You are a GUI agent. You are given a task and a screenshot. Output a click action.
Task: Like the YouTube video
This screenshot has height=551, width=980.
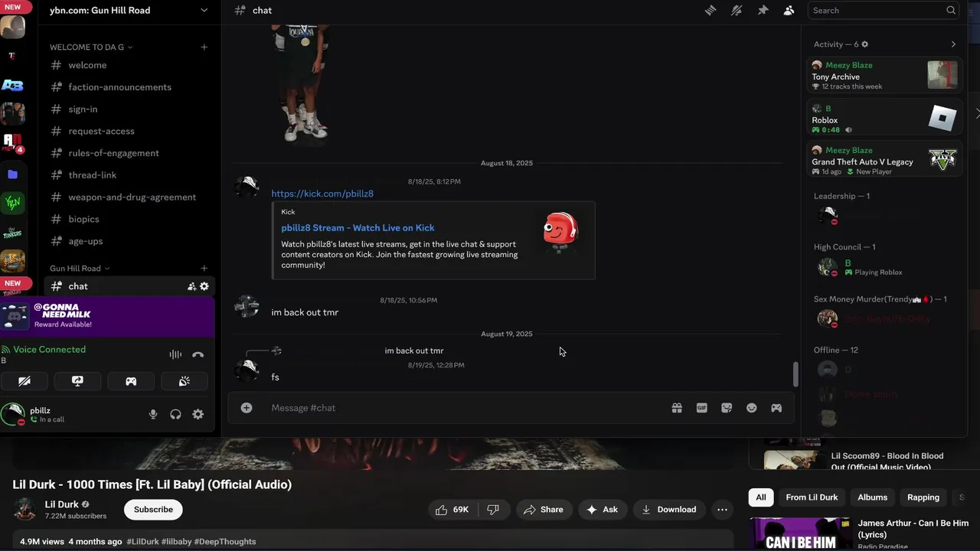pos(452,510)
